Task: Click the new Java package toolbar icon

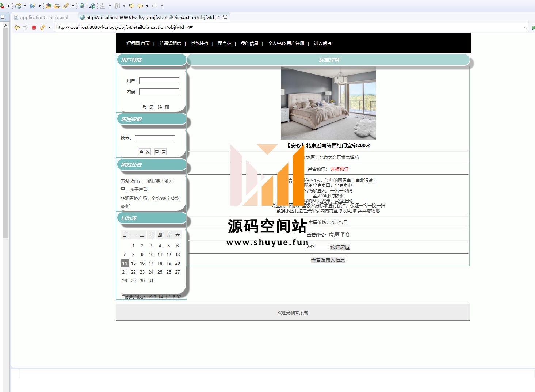Action: [x=18, y=6]
